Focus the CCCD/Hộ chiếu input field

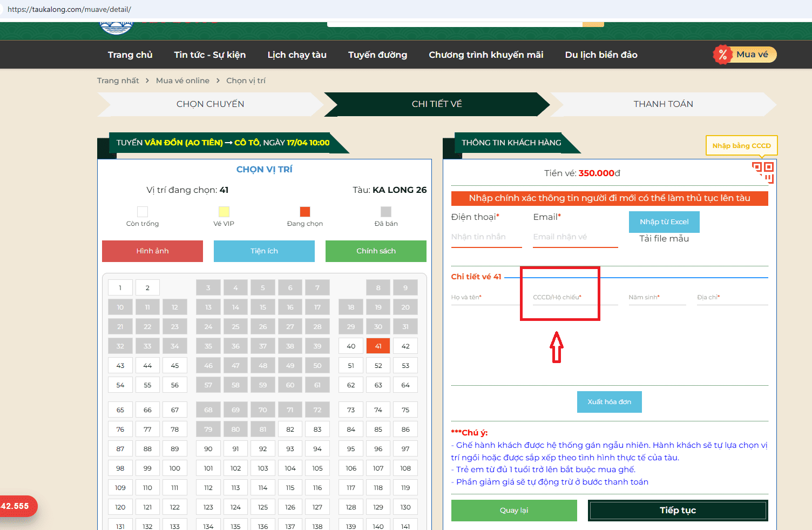574,298
